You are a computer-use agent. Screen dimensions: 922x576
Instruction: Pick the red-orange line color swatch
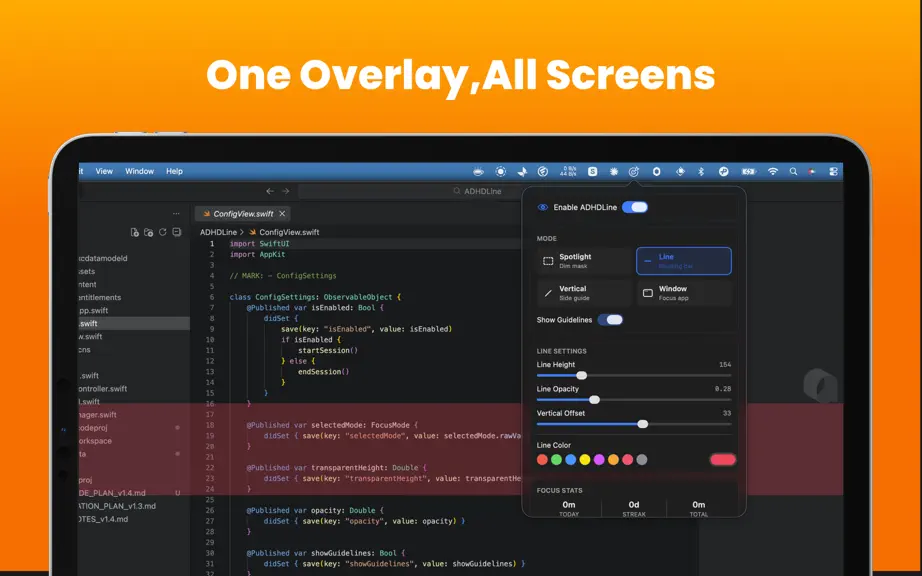point(542,460)
